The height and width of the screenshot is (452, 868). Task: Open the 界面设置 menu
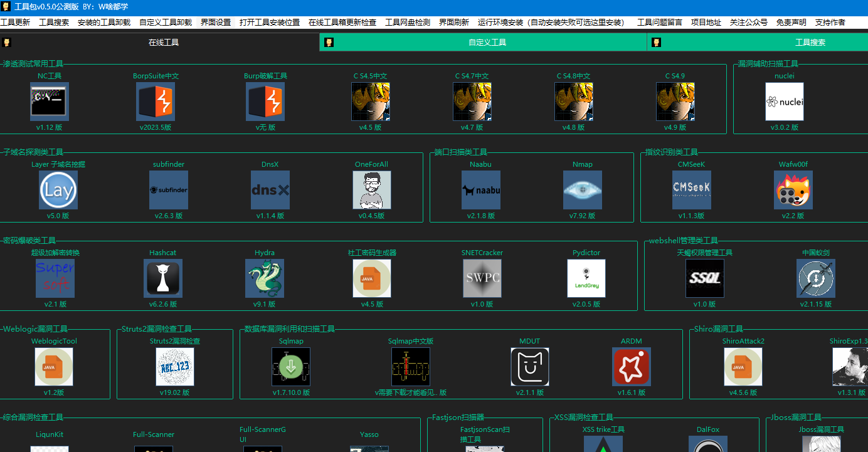(x=216, y=22)
